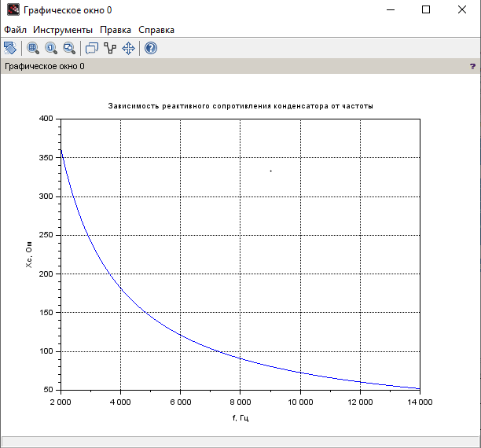
Task: Click the '8 000' x-axis tick label
Action: (x=240, y=402)
